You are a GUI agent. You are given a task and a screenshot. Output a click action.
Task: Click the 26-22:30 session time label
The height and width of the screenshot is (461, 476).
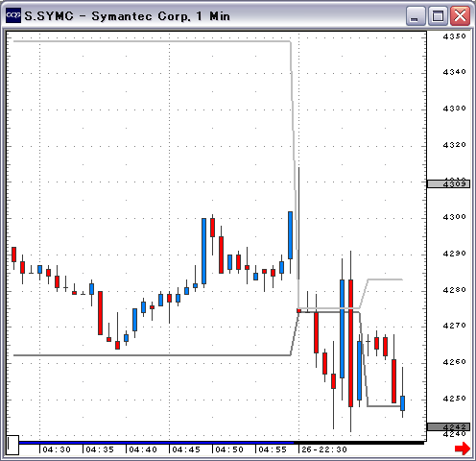click(x=324, y=449)
